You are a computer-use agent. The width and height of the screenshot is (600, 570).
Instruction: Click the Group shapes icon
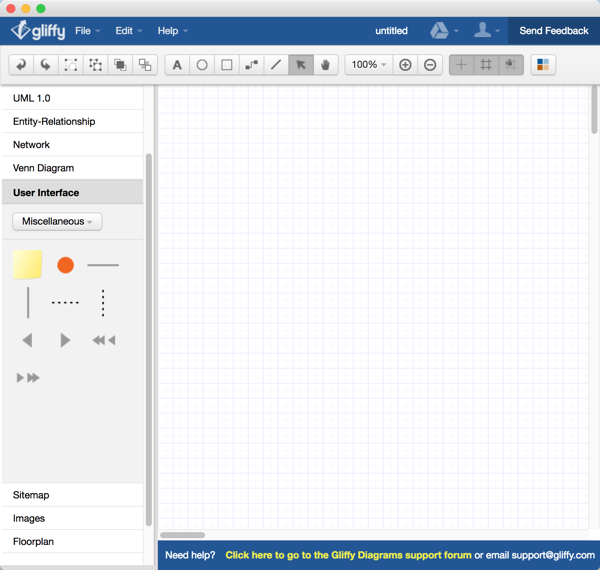click(x=71, y=65)
